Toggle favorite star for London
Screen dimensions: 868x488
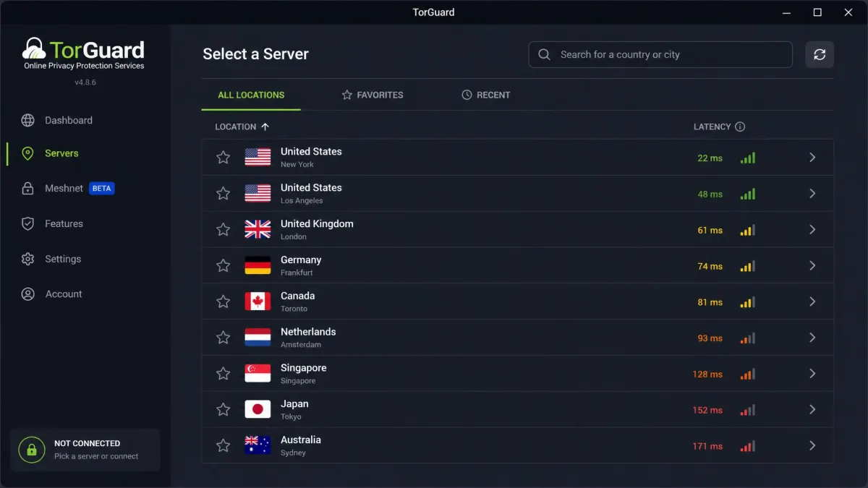224,229
